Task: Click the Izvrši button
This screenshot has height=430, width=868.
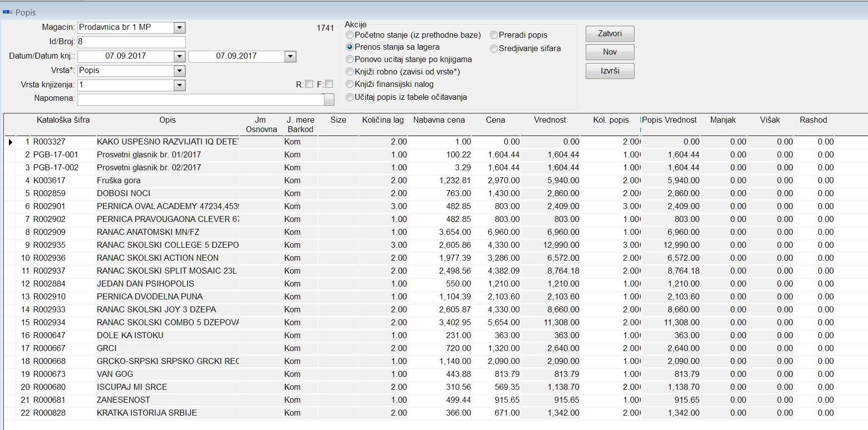Action: tap(610, 71)
